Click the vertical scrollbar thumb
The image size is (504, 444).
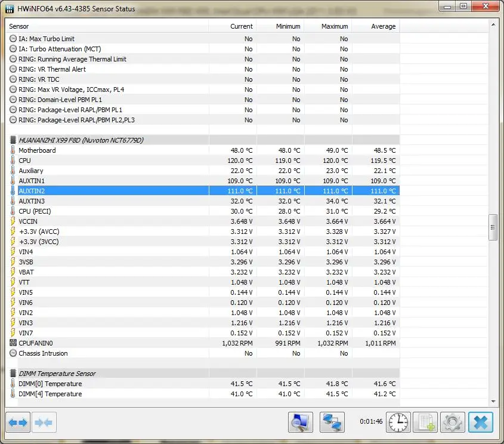pos(493,227)
